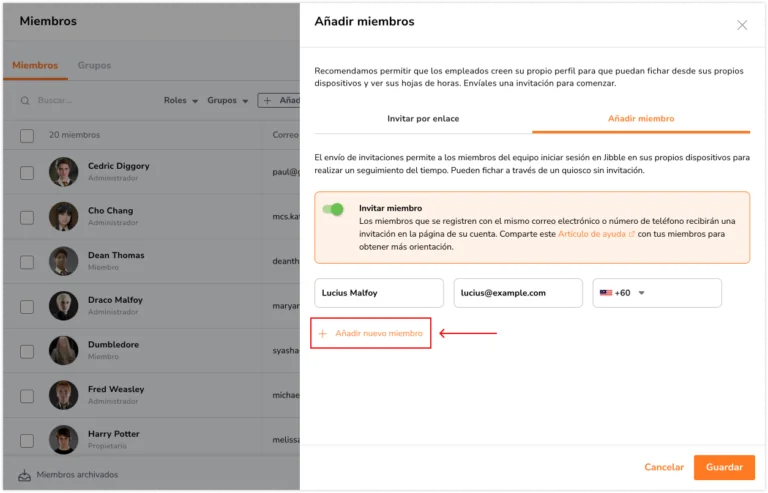Switch to Invitar por enlace tab

point(423,119)
